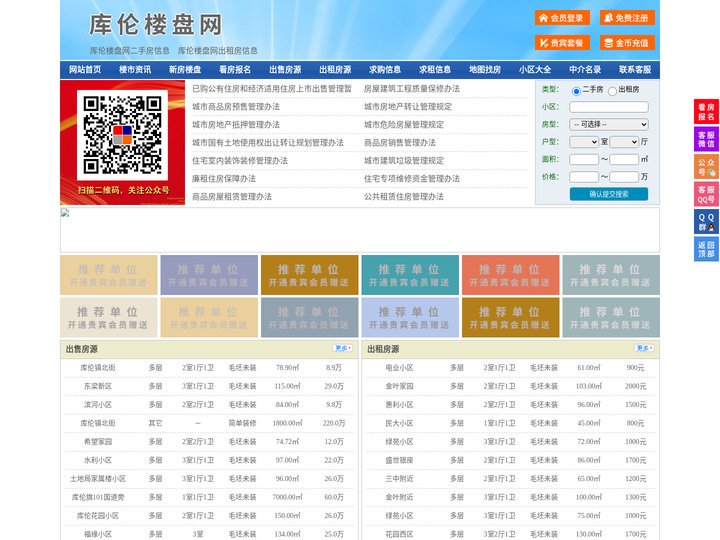The image size is (720, 540).
Task: Open the 户型 室 count dropdown
Action: [584, 142]
